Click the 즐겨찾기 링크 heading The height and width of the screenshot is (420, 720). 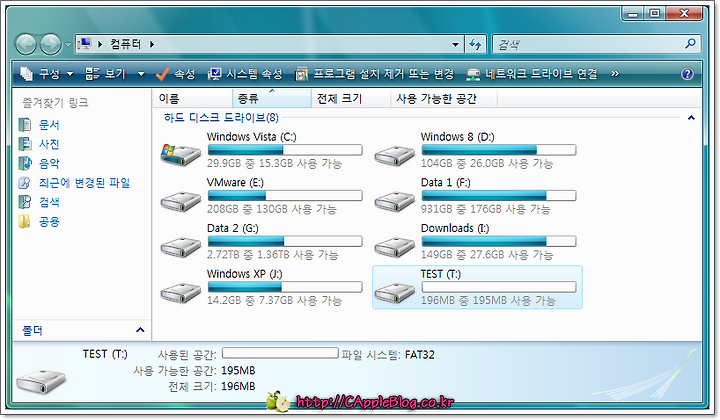pyautogui.click(x=56, y=103)
